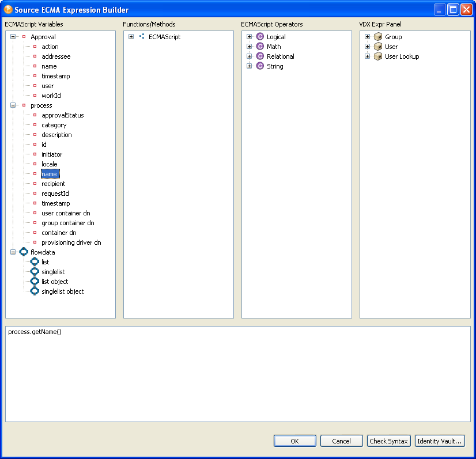This screenshot has width=476, height=459.
Task: Click inside the expression text area
Action: 238,374
